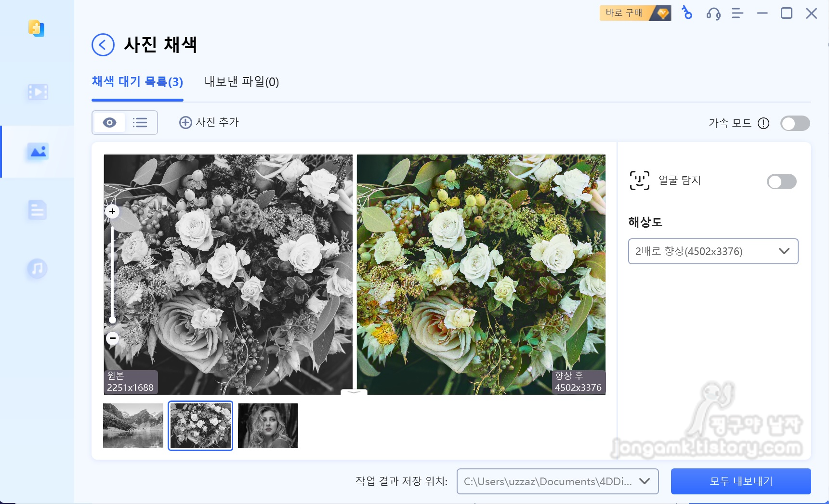Click the grayscale original preview image
829x504 pixels.
pos(228,274)
